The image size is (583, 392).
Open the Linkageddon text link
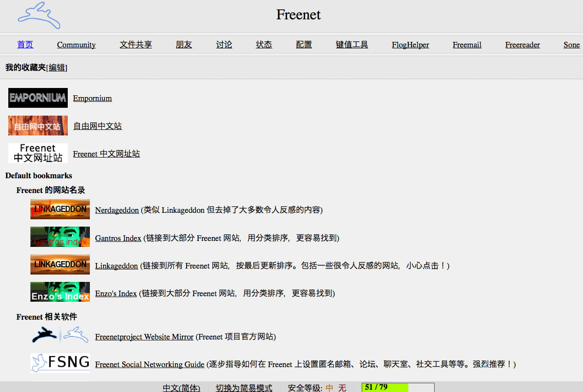[117, 266]
